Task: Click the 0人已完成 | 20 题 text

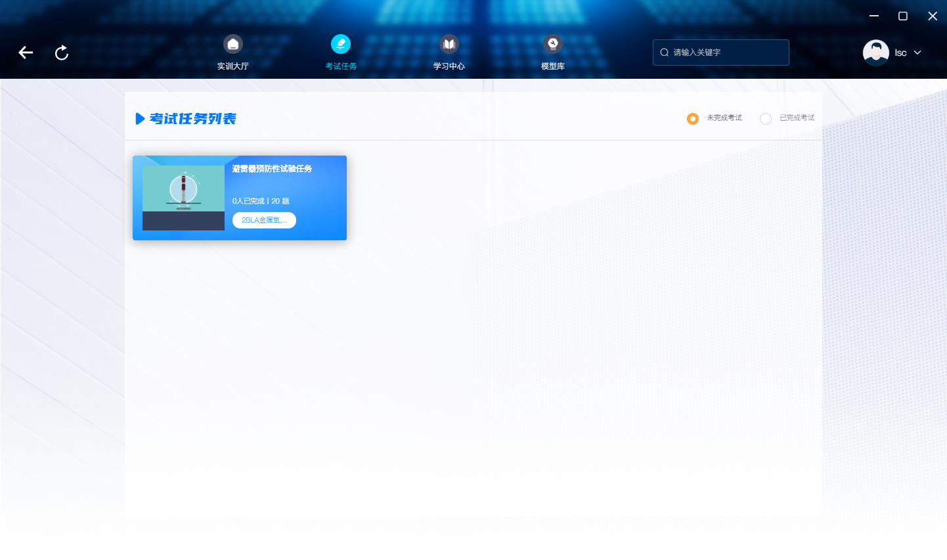Action: [x=261, y=201]
